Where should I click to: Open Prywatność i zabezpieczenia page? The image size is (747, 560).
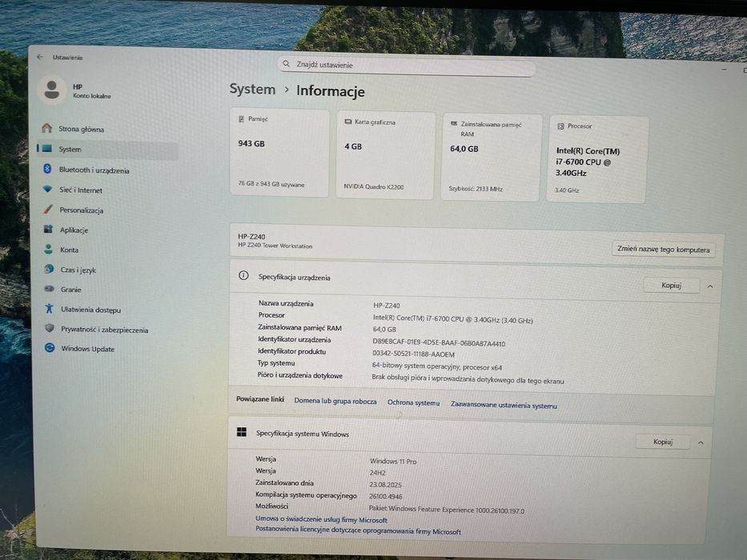(104, 330)
